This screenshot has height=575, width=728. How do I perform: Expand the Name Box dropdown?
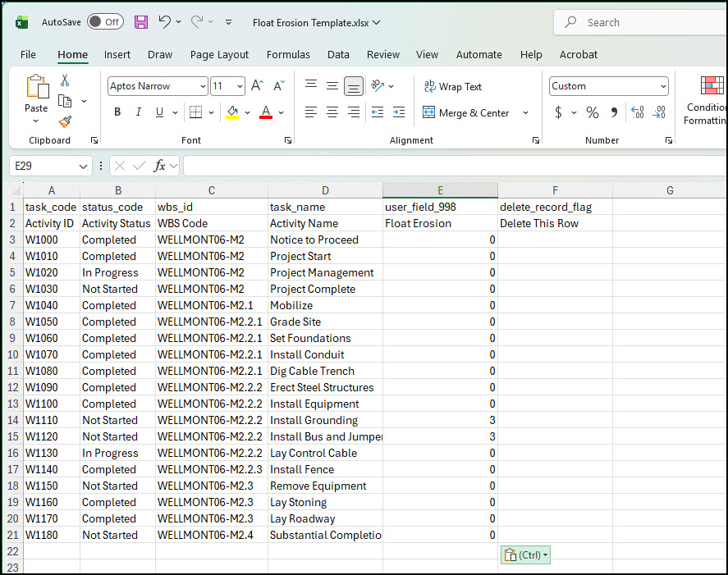83,167
